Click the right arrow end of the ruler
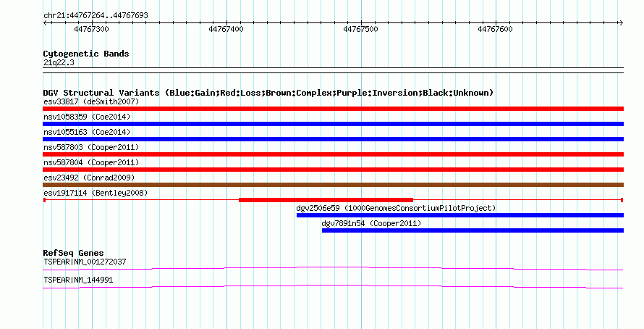The height and width of the screenshot is (329, 644). point(622,23)
